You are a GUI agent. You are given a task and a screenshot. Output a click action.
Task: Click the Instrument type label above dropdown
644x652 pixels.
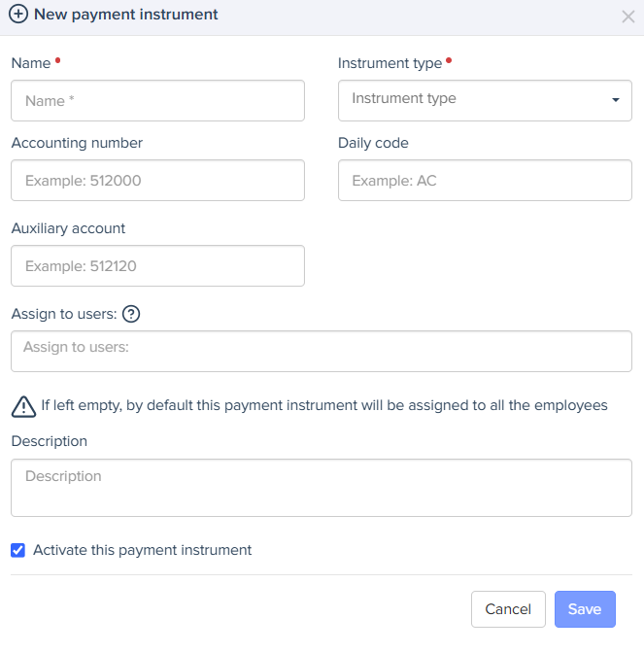coord(390,63)
